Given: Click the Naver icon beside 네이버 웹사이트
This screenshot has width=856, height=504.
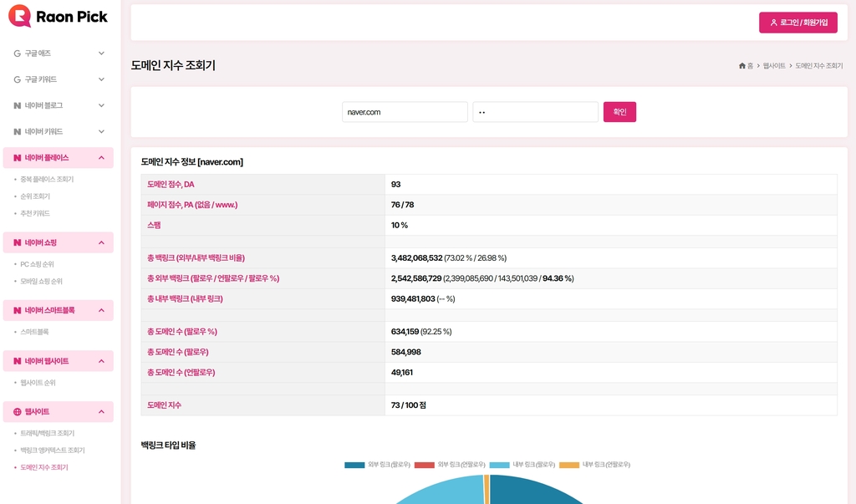Looking at the screenshot, I should click(18, 361).
